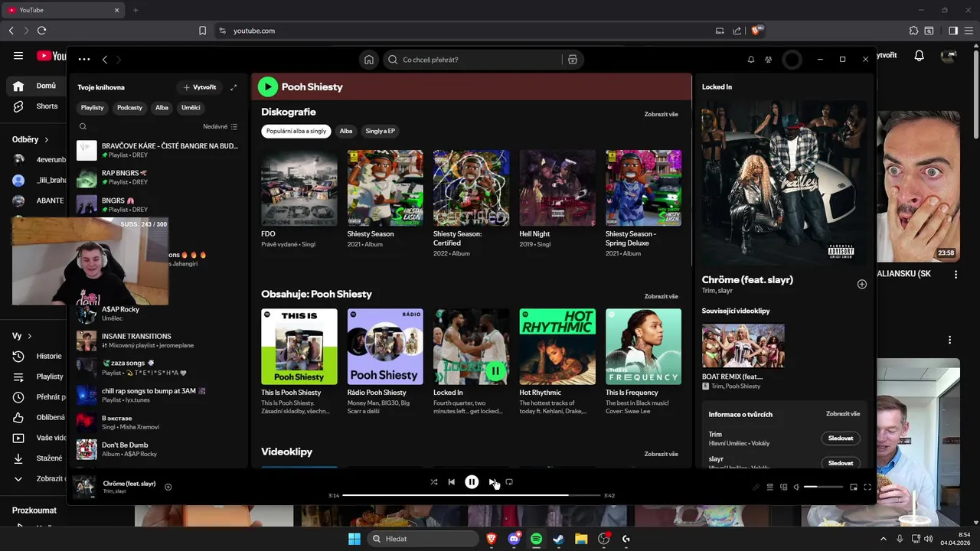Screen dimensions: 980x551
Task: Follow artist slayr
Action: (x=840, y=463)
